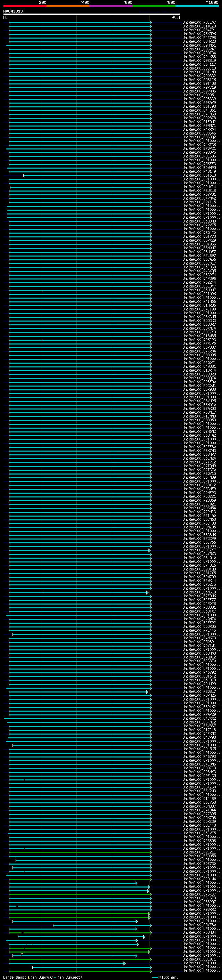Select hit UniRef100_Q9AT34

coord(199,53)
